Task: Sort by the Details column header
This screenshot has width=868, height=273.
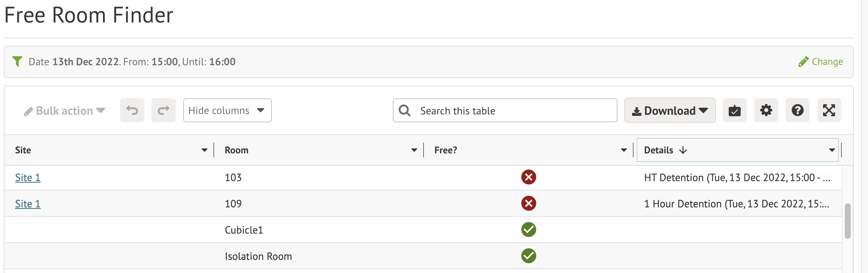Action: [659, 150]
